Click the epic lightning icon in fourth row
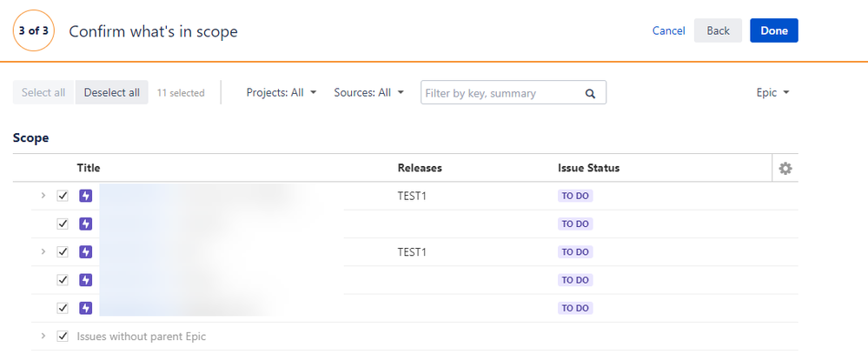Viewport: 868px width, 361px height. click(x=85, y=280)
